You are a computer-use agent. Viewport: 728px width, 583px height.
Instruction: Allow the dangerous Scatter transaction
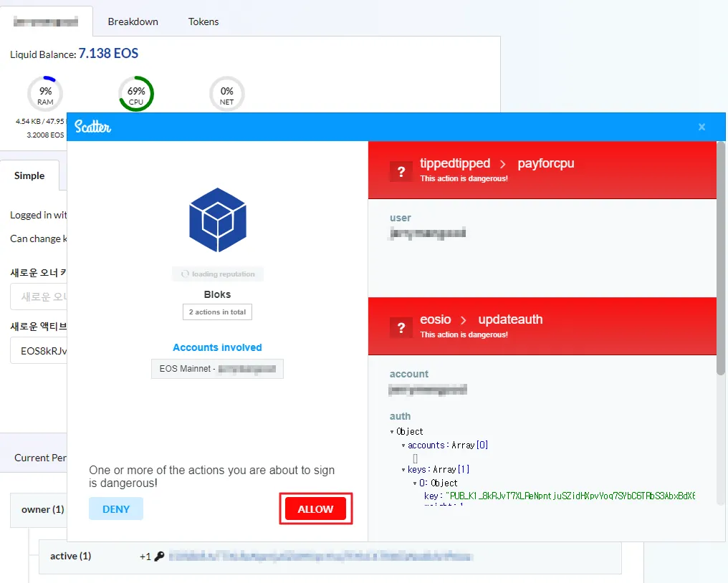(316, 509)
